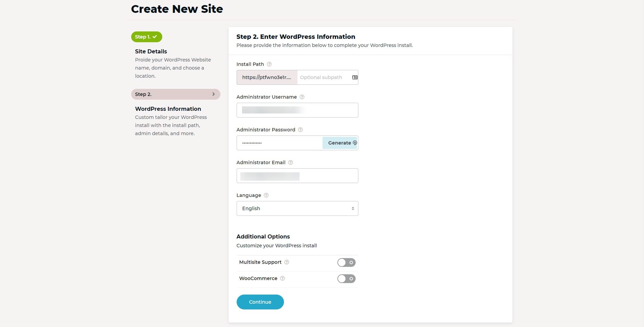Image resolution: width=644 pixels, height=327 pixels.
Task: Click the https://ptfwno3e1r install path prefix
Action: tap(267, 77)
